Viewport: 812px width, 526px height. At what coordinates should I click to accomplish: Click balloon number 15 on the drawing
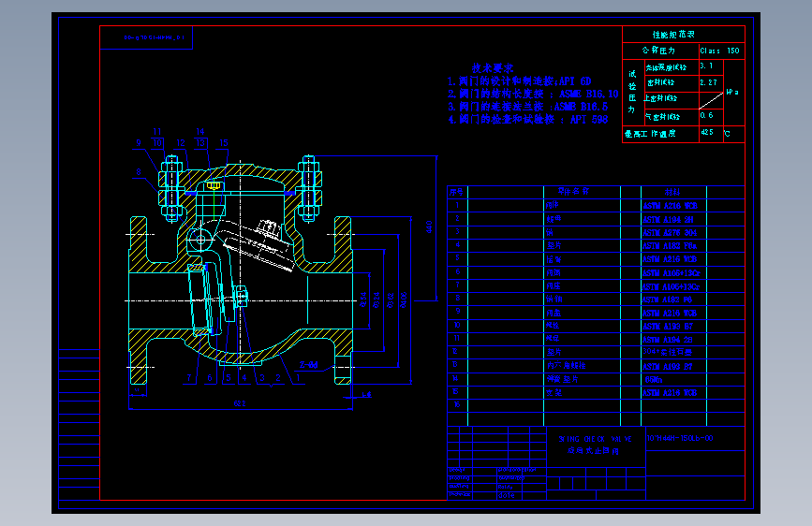point(224,143)
